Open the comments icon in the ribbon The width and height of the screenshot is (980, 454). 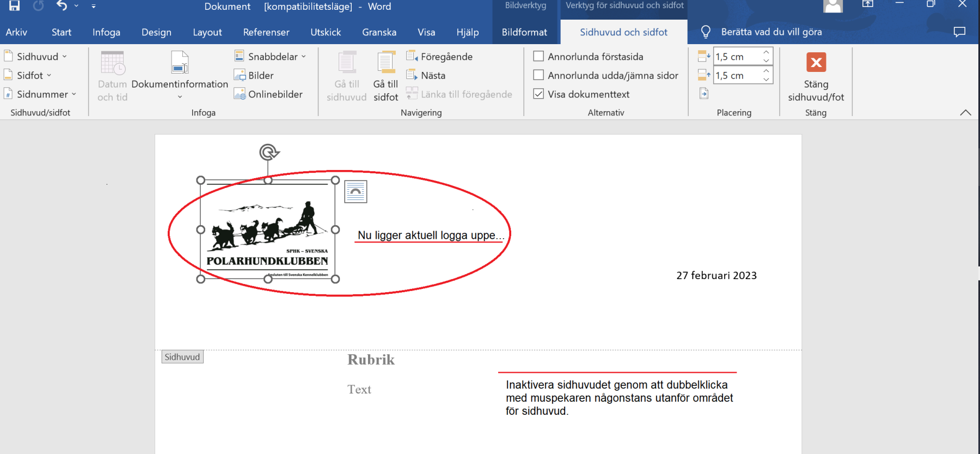959,32
